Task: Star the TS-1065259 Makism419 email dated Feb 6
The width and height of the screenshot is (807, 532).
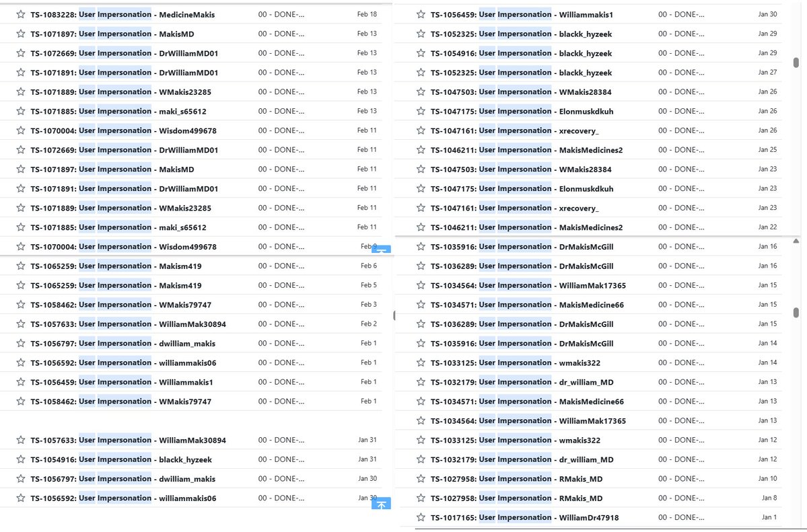Action: click(x=21, y=266)
